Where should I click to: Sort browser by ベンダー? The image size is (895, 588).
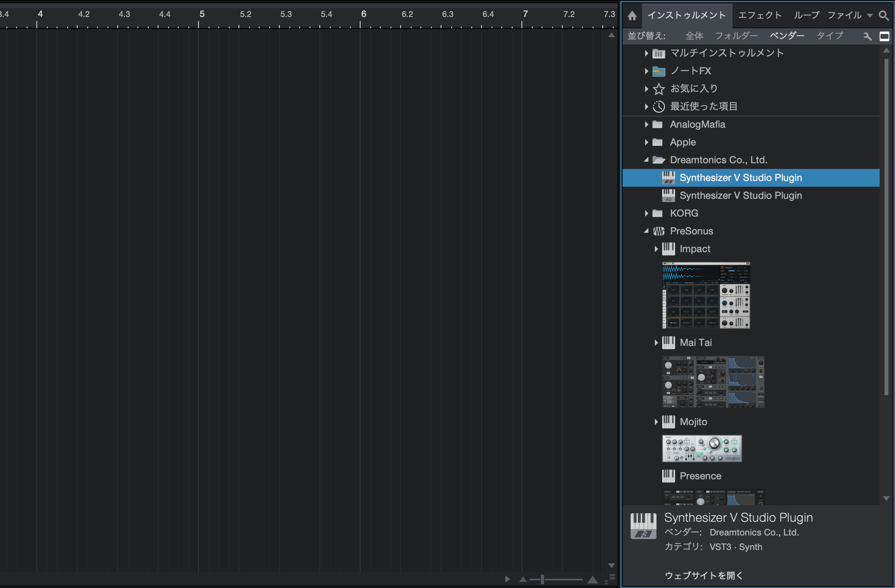(x=787, y=36)
